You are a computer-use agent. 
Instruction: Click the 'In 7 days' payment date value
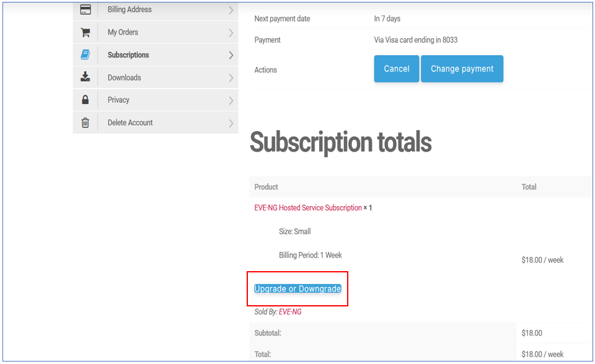pyautogui.click(x=387, y=19)
